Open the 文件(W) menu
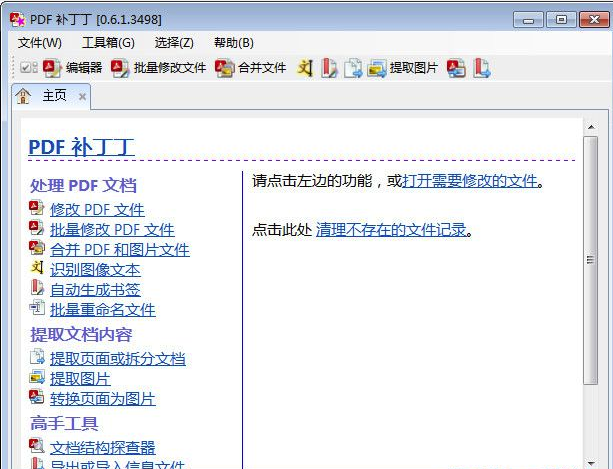 point(40,43)
